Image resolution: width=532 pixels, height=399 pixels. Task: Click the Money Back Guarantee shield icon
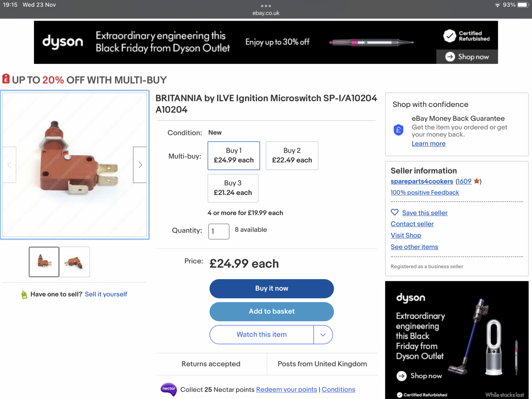pyautogui.click(x=398, y=130)
